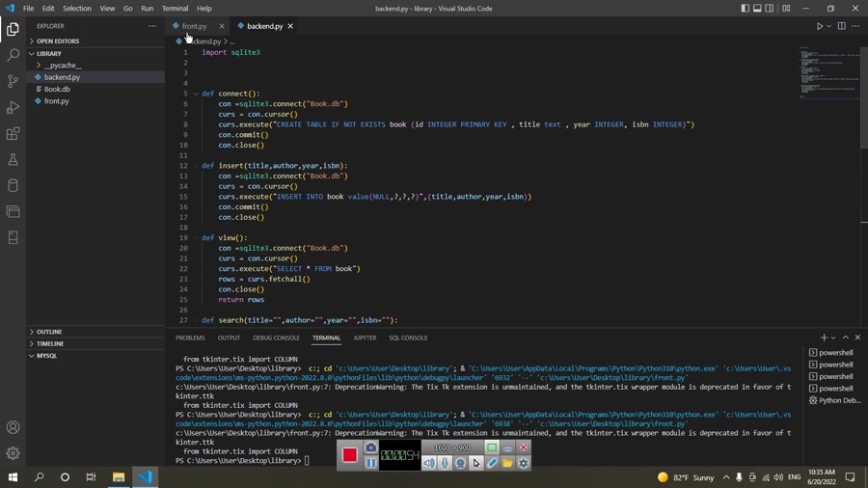
Task: Toggle the bottom panel layout button
Action: [x=757, y=9]
